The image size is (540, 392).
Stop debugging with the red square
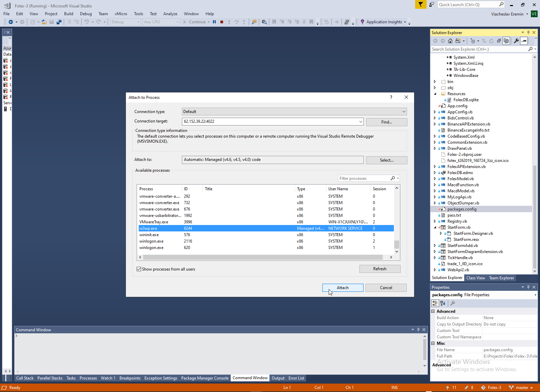coord(222,22)
